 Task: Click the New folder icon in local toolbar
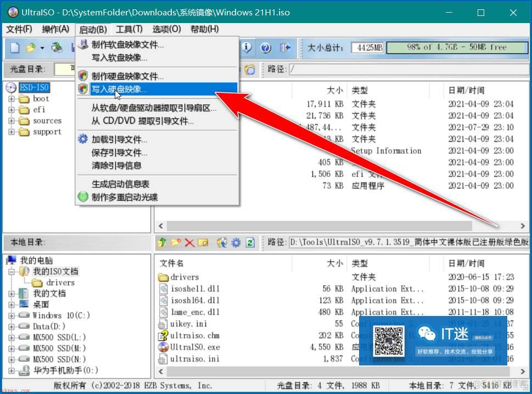[176, 242]
